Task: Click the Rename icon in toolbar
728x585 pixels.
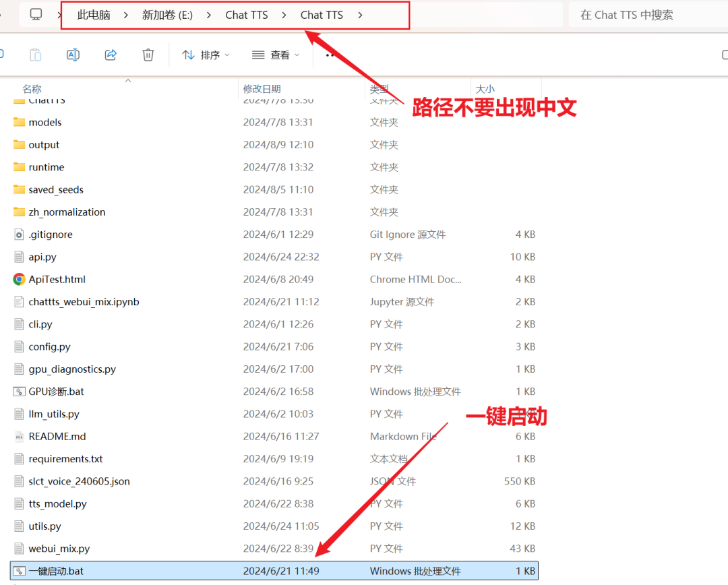Action: point(73,55)
